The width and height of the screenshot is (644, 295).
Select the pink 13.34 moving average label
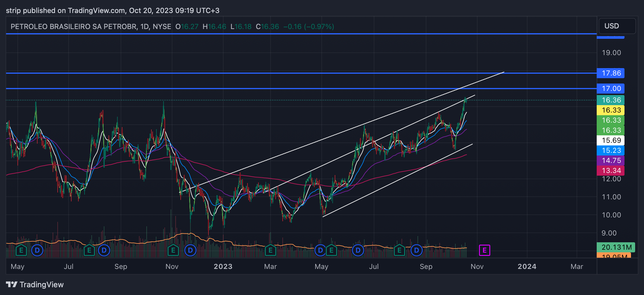pyautogui.click(x=611, y=171)
